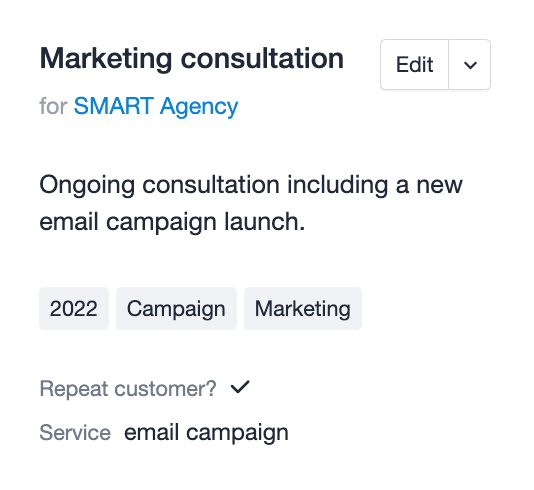Click the word consultation in the heading

click(x=262, y=59)
